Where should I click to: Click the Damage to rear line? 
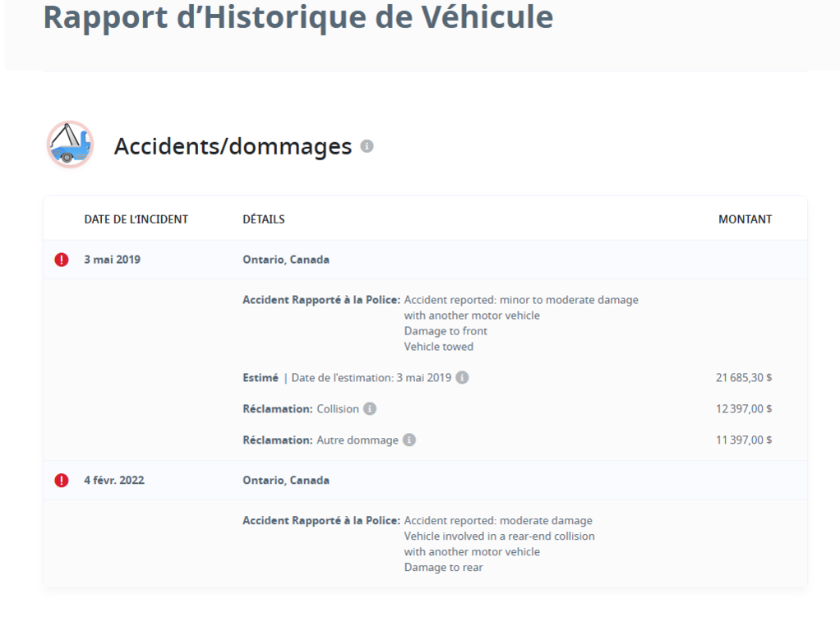click(444, 567)
